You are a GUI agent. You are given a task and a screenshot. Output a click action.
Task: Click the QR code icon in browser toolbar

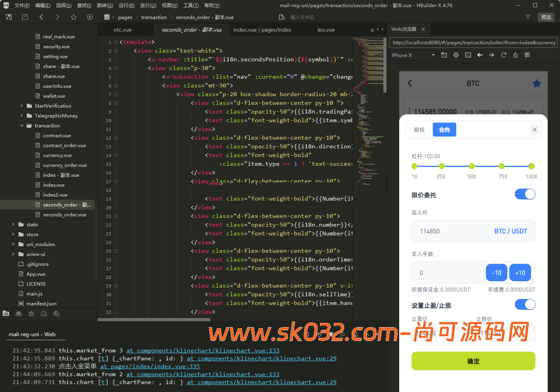click(527, 55)
